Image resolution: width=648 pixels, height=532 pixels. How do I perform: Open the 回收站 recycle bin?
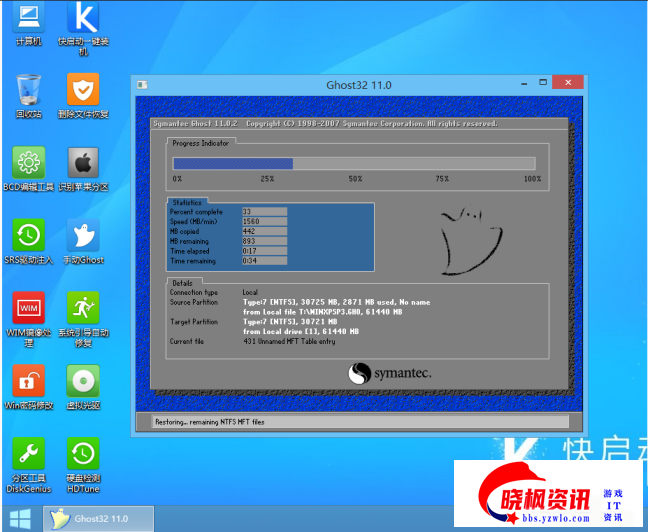click(x=28, y=90)
